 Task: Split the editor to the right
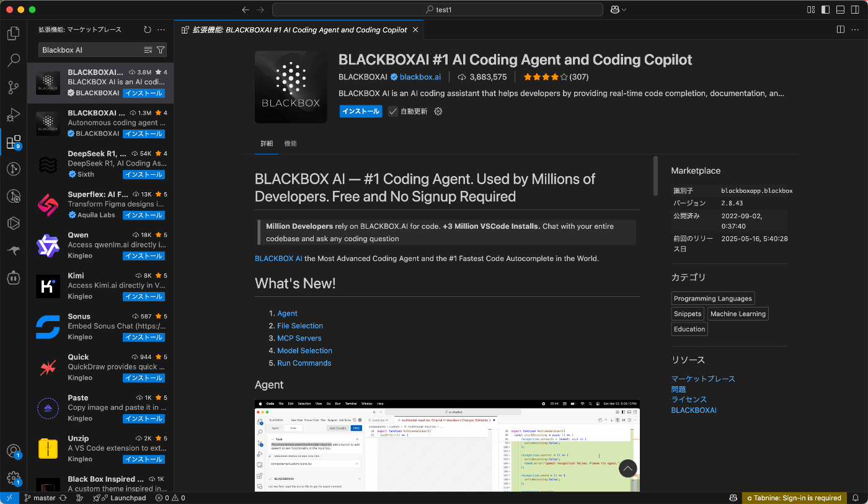pyautogui.click(x=841, y=30)
